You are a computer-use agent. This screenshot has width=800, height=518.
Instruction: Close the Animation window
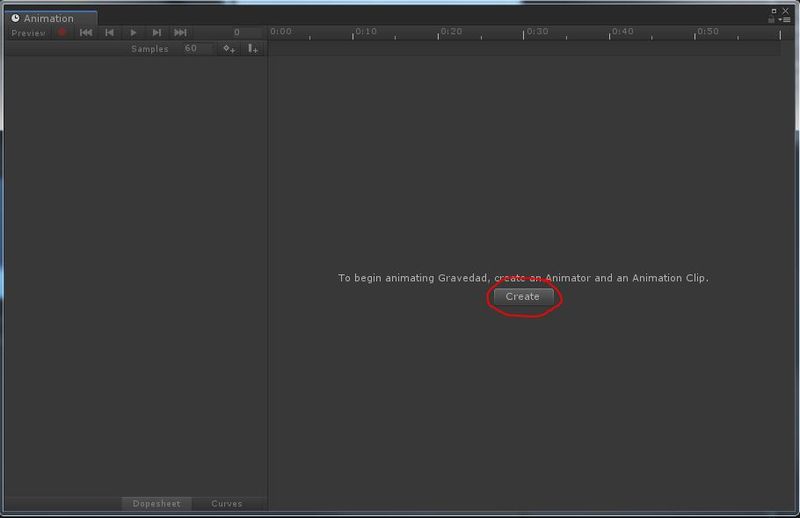click(786, 11)
